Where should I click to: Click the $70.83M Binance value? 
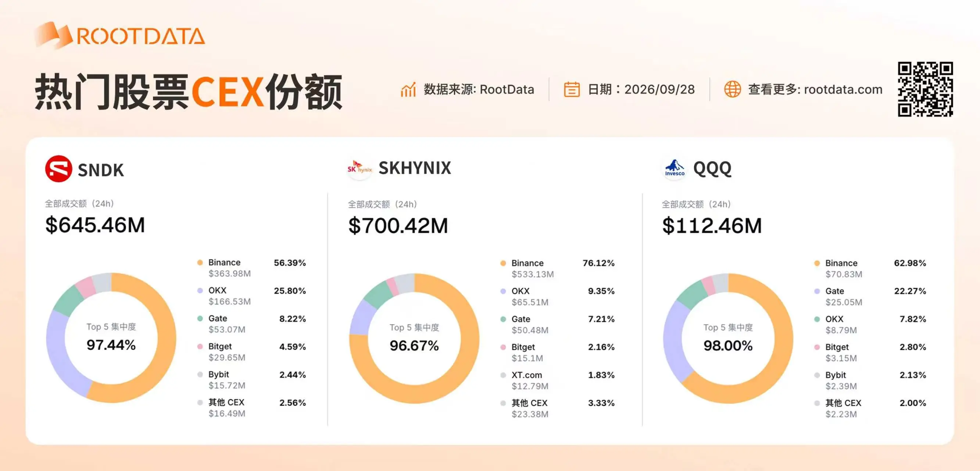click(844, 274)
